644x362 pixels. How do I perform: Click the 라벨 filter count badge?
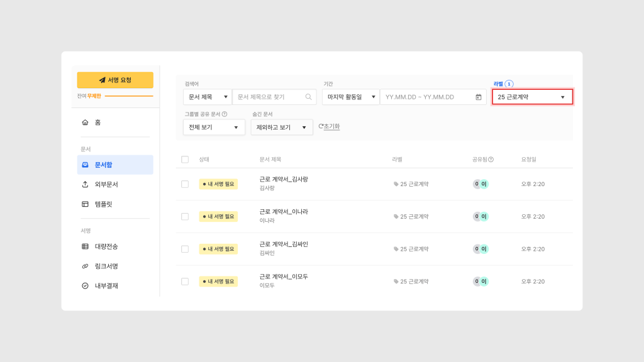pyautogui.click(x=509, y=84)
